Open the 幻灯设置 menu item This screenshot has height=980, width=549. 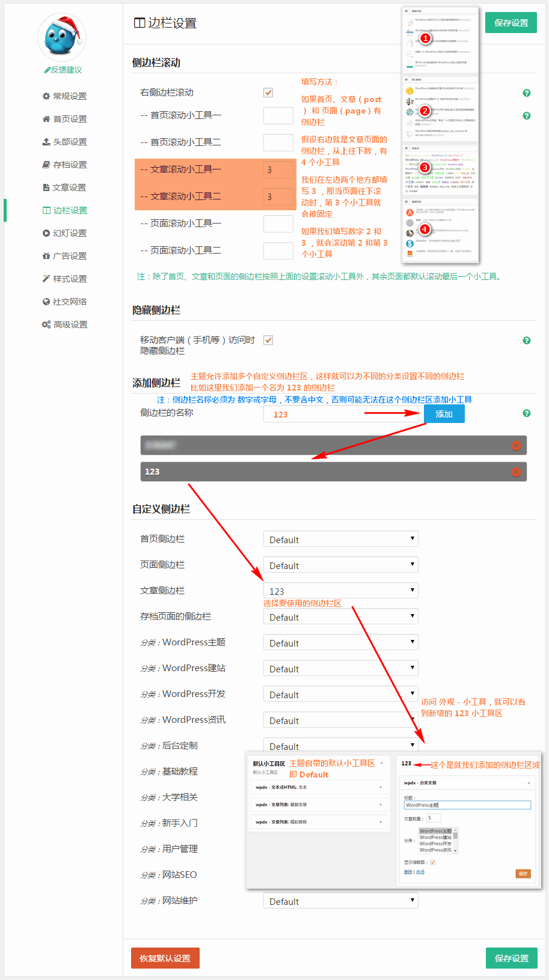(65, 233)
